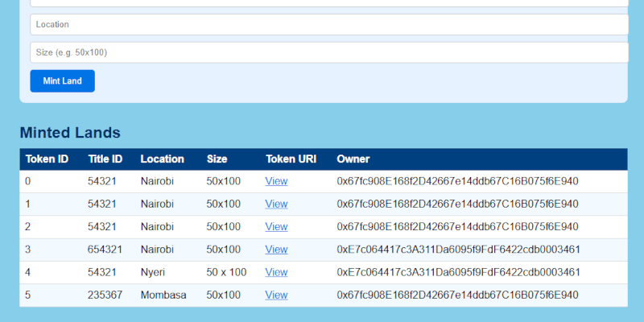Open View link for token 1
644x322 pixels.
point(276,204)
